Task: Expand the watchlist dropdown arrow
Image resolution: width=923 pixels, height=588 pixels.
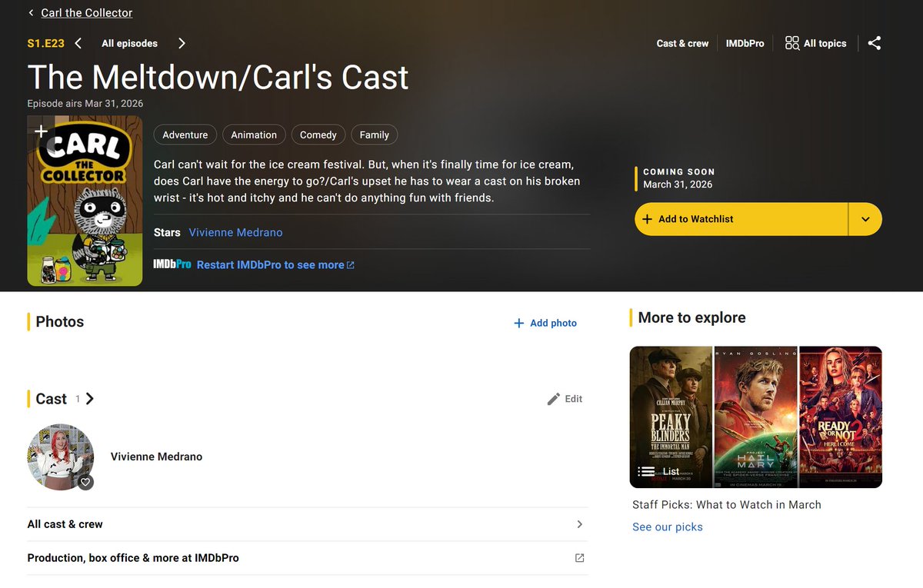Action: tap(865, 219)
